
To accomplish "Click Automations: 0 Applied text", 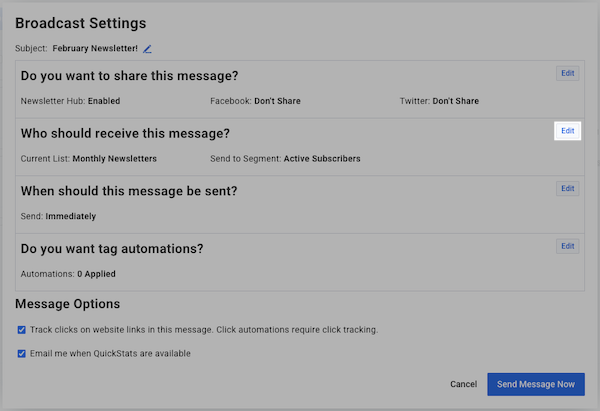I will pyautogui.click(x=68, y=274).
